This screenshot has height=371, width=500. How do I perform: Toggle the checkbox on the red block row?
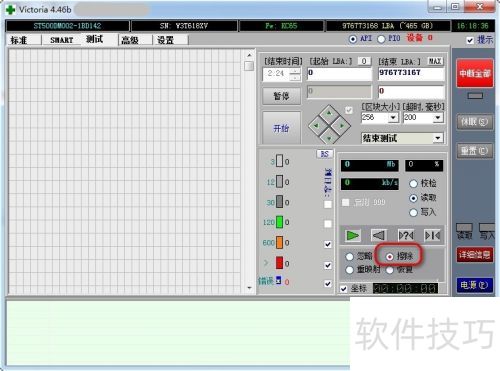[x=328, y=265]
